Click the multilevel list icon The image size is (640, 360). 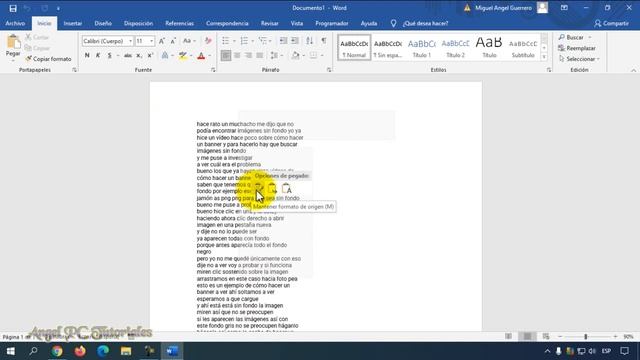[262, 41]
